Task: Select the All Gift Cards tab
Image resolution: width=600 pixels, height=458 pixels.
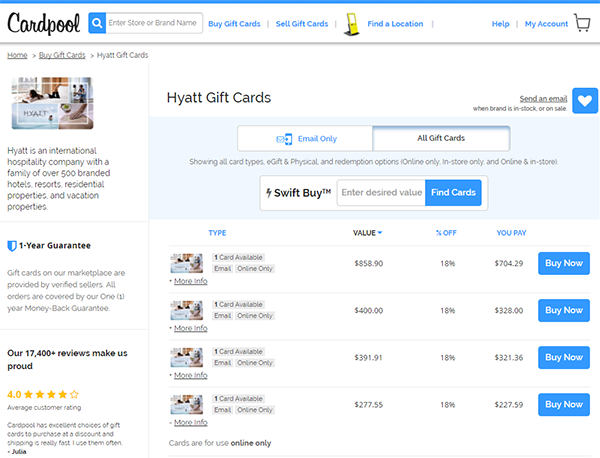Action: coord(441,138)
